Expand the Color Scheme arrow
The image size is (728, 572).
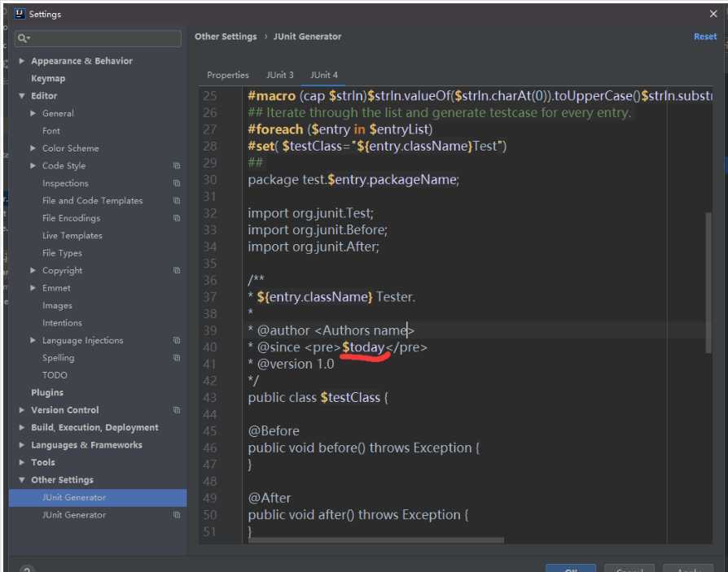tap(33, 148)
